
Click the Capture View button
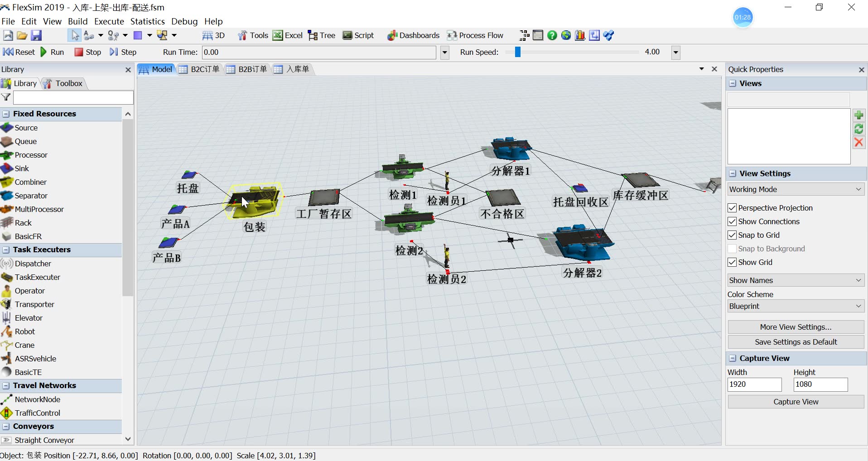tap(796, 402)
